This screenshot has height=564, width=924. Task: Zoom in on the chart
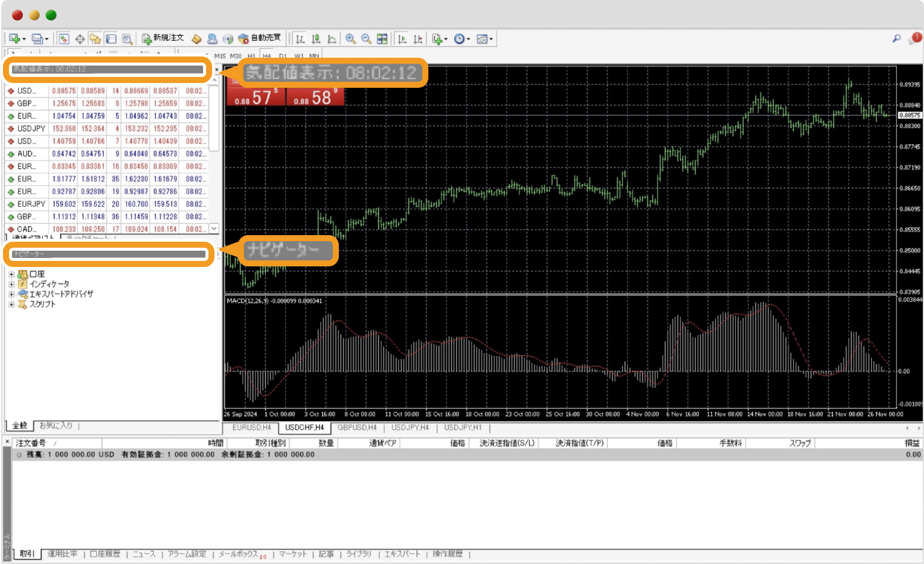coord(350,39)
